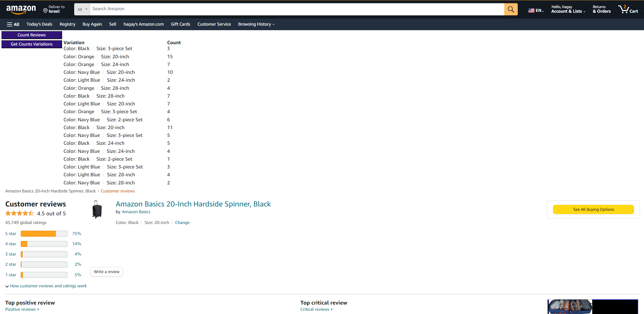Click the 14% four-star percentage
Screen dimensions: 644x314
pos(77,244)
